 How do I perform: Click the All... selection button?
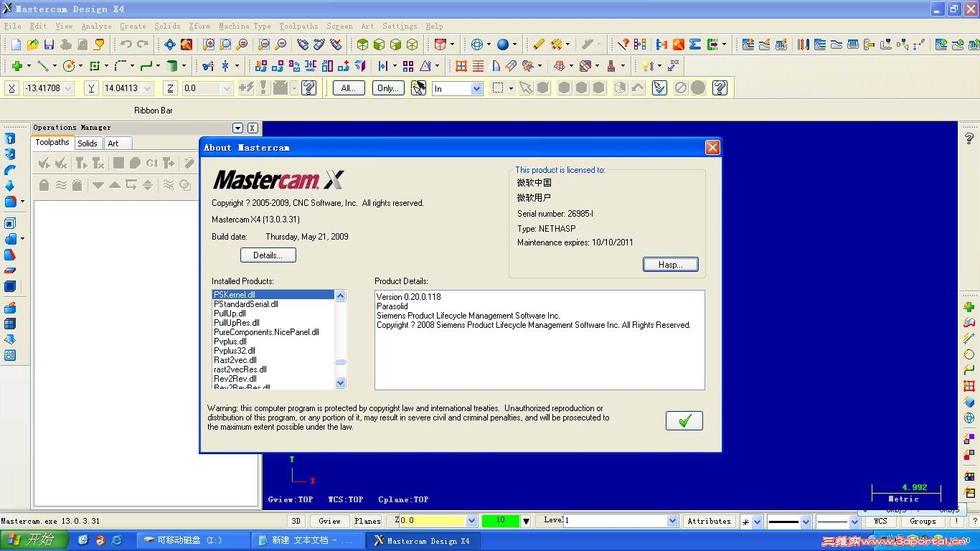[x=349, y=88]
